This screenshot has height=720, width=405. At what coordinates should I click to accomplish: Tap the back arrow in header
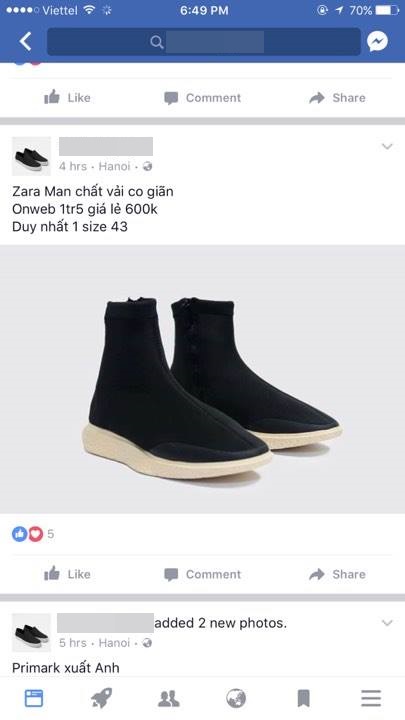(x=25, y=42)
